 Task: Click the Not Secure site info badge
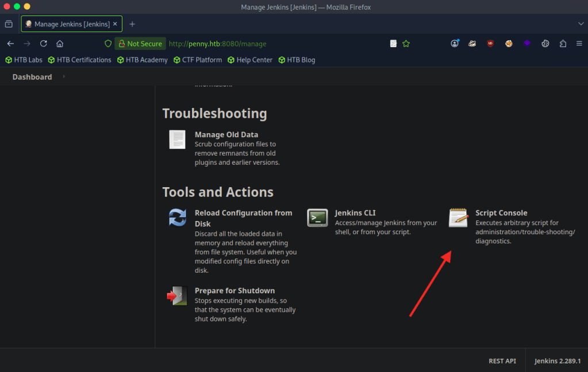coord(140,44)
